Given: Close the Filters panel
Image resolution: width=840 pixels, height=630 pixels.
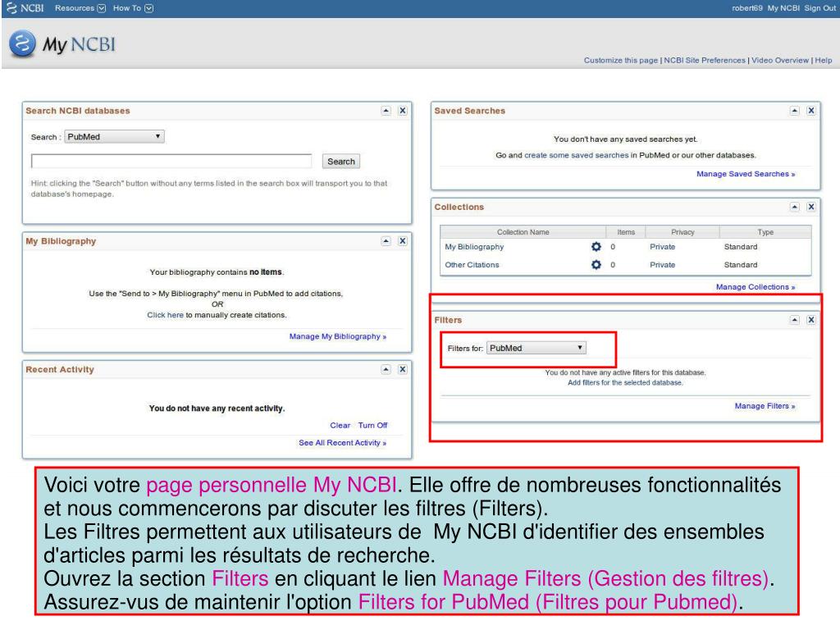Looking at the screenshot, I should (x=811, y=320).
